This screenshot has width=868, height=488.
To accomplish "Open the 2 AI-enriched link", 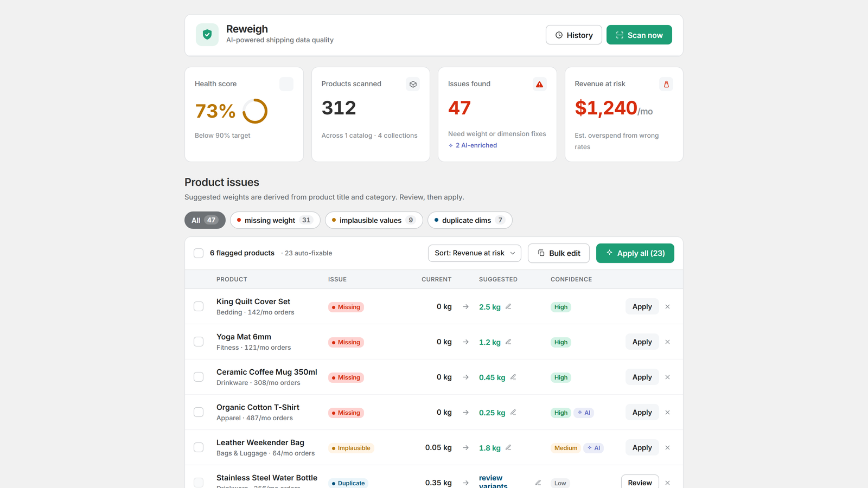I will coord(473,145).
